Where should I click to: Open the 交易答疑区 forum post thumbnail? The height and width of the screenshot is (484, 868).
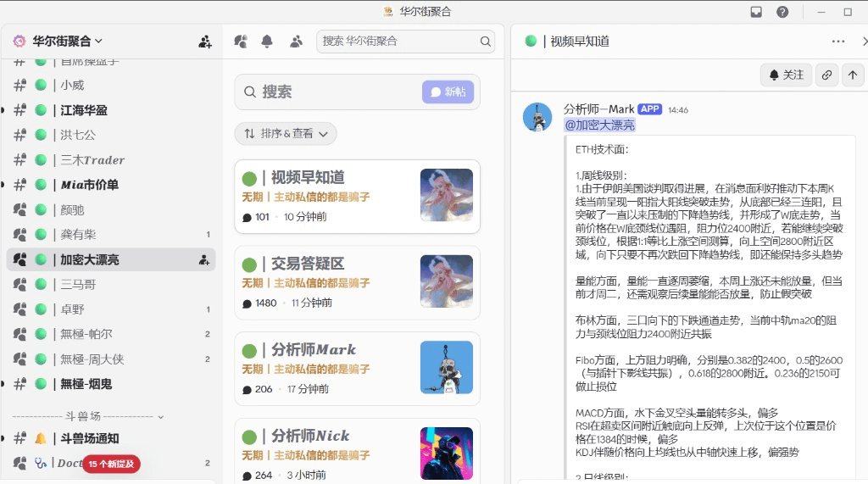pyautogui.click(x=446, y=281)
